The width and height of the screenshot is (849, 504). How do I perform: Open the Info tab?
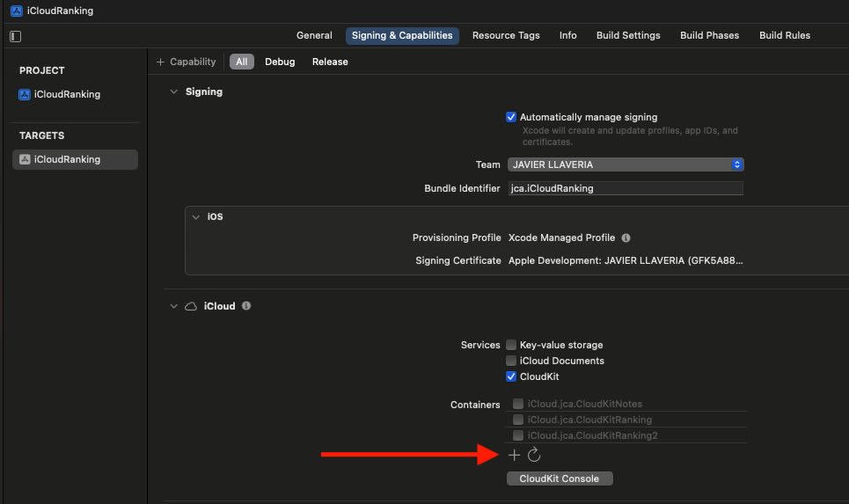[x=568, y=35]
